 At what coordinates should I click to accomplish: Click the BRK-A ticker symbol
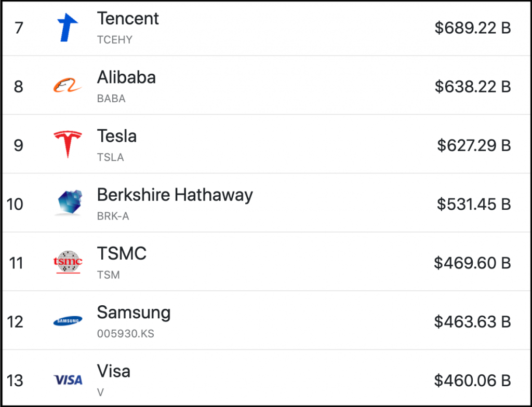click(x=113, y=216)
